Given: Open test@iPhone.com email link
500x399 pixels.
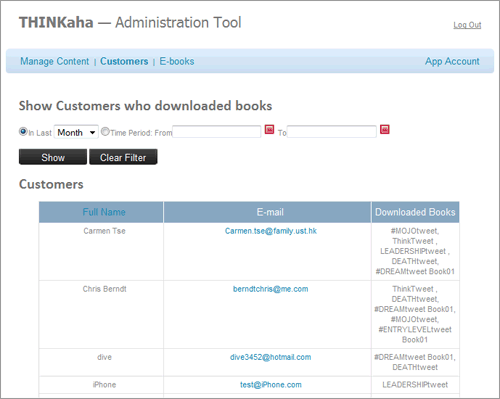Looking at the screenshot, I should (x=271, y=385).
